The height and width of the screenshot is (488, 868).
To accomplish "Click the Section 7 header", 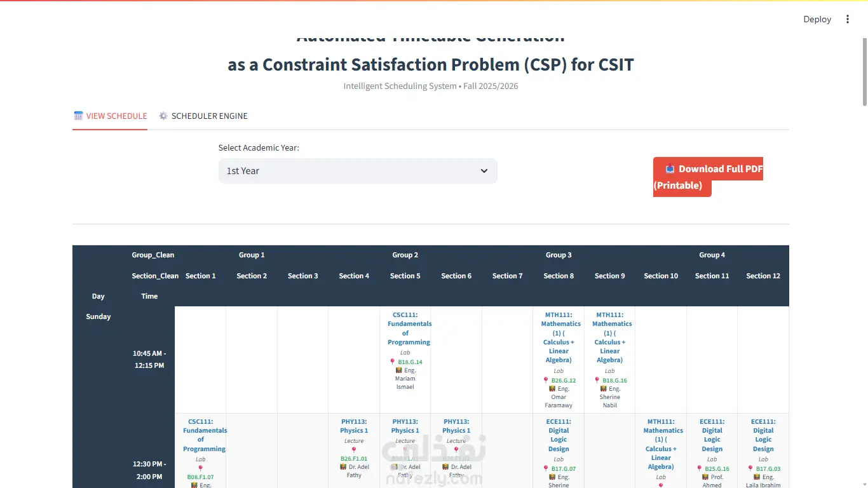I will tap(508, 276).
